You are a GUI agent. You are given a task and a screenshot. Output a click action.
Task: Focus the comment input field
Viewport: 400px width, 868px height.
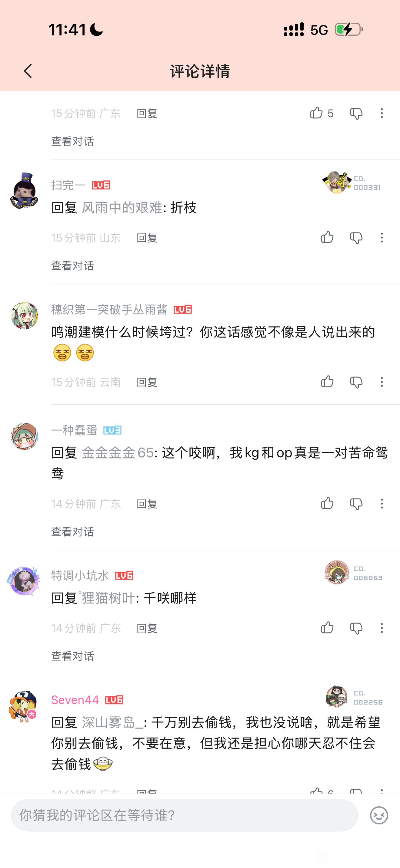184,815
